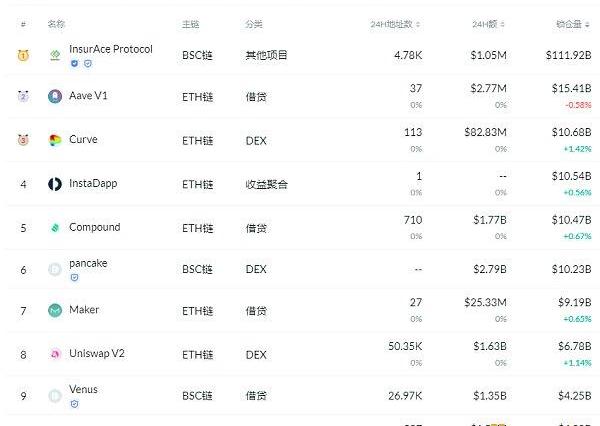Open the Venus project name link
The width and height of the screenshot is (600, 426).
point(83,389)
